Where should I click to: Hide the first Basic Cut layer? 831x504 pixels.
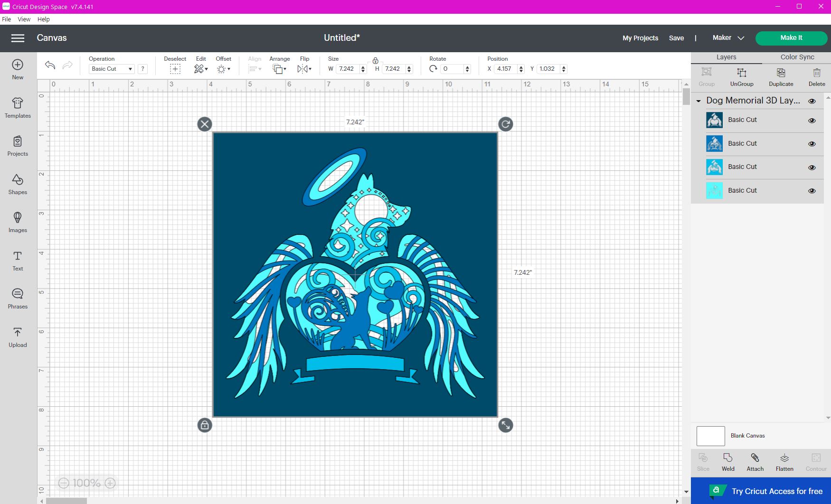812,121
